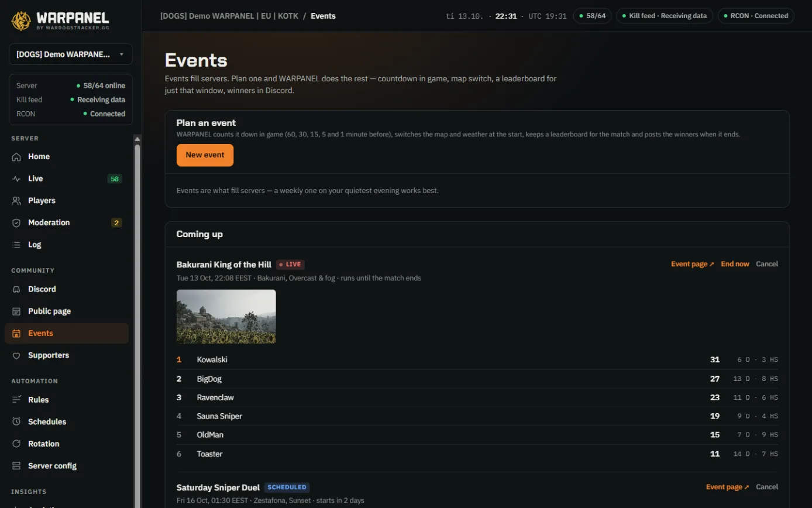This screenshot has height=508, width=812.
Task: Click the Log list icon
Action: tap(16, 245)
